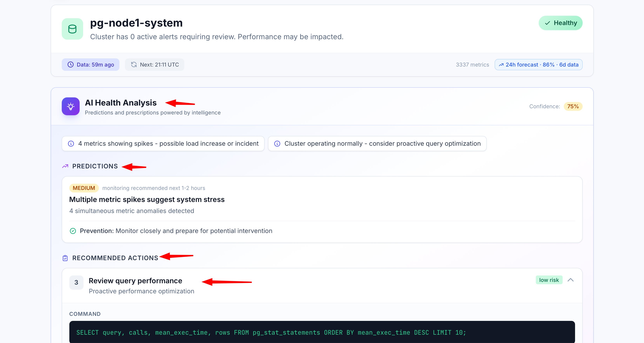Collapse the Review query performance action

click(571, 280)
